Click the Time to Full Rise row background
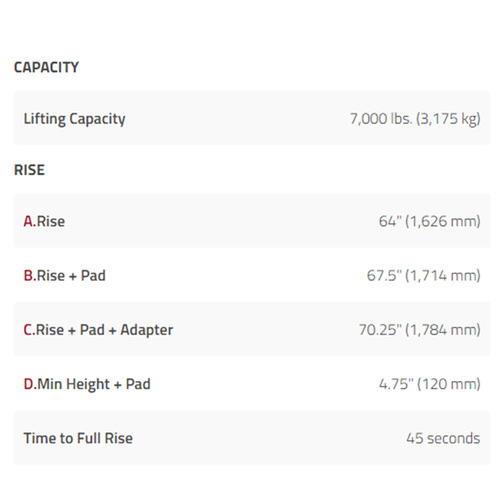 tap(252, 438)
